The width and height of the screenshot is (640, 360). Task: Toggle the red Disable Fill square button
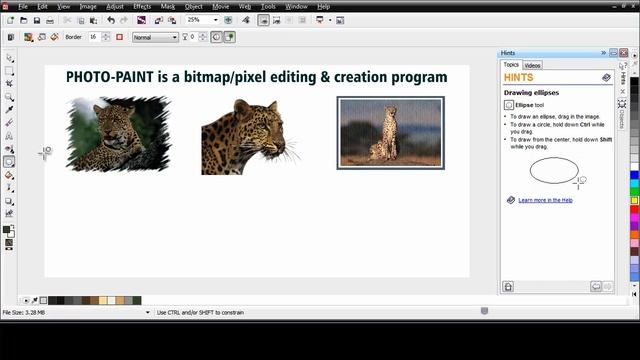pos(120,37)
